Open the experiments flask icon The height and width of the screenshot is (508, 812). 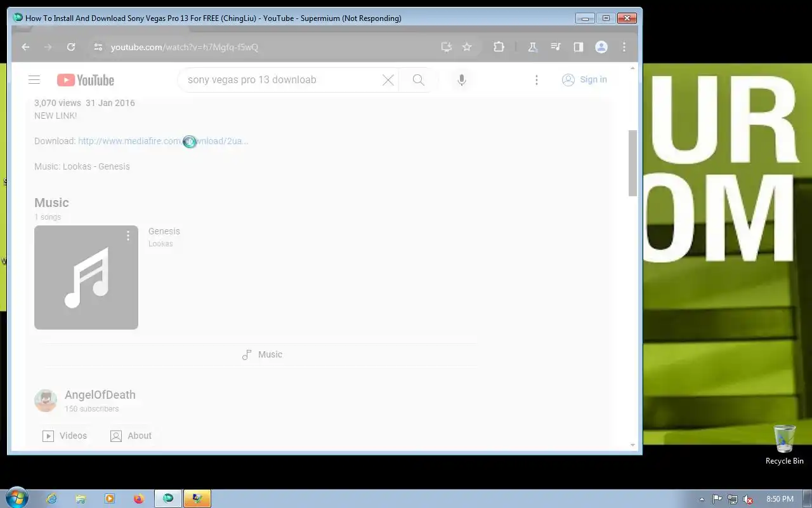click(533, 47)
